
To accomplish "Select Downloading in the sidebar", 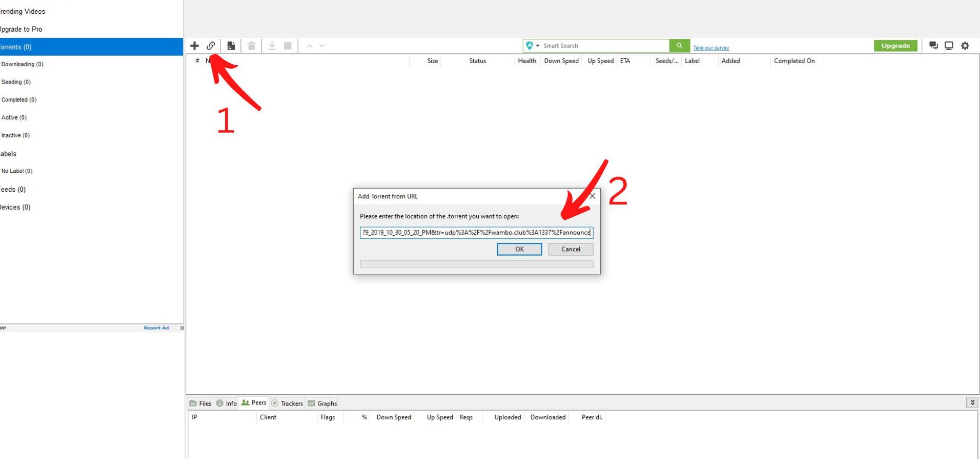I will (x=22, y=64).
